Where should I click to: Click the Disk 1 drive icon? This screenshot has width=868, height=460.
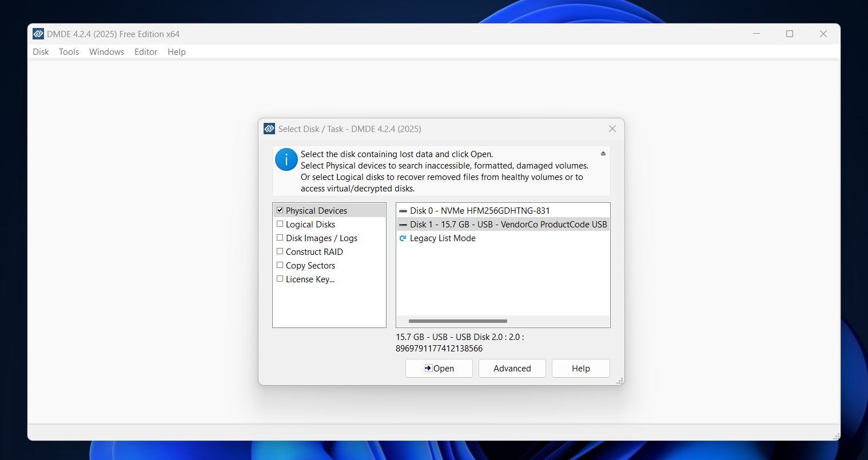pyautogui.click(x=403, y=225)
